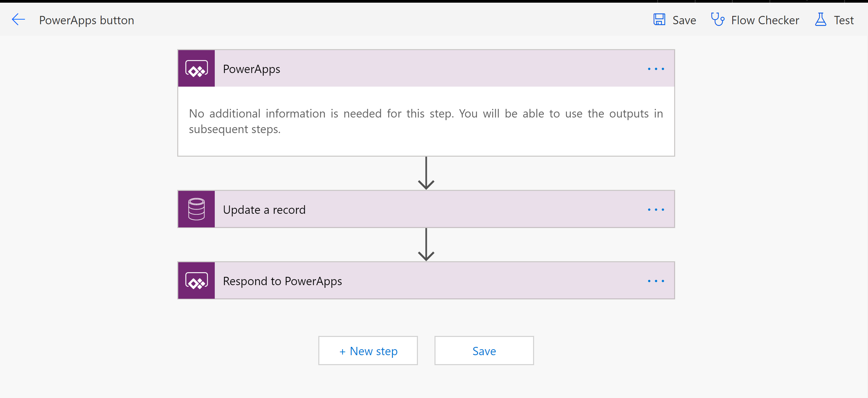The height and width of the screenshot is (398, 868).
Task: Click the Save floppy disk icon
Action: (x=659, y=20)
